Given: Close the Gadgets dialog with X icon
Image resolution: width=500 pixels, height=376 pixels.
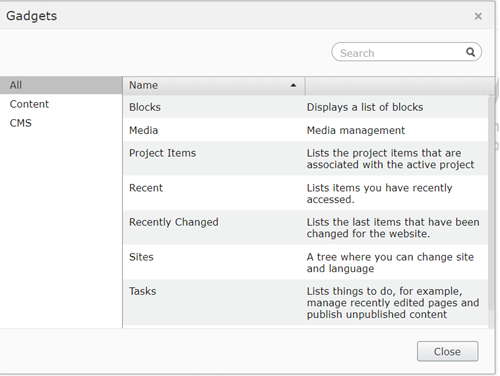Looking at the screenshot, I should pyautogui.click(x=478, y=16).
